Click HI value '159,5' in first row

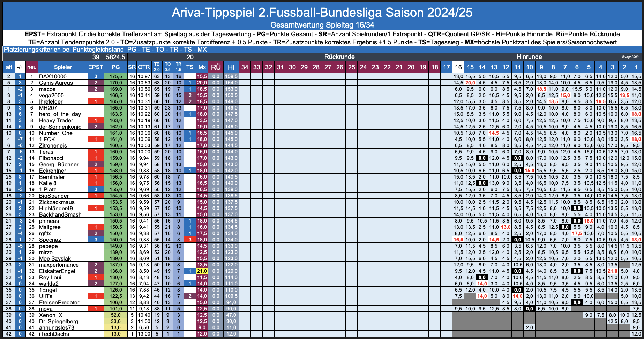pos(231,76)
